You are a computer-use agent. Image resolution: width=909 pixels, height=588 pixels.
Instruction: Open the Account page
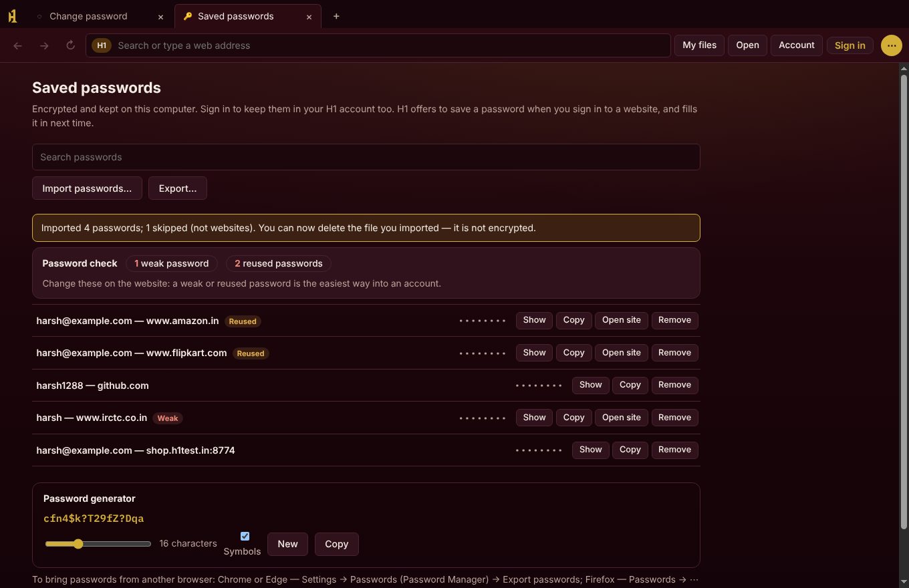(797, 45)
